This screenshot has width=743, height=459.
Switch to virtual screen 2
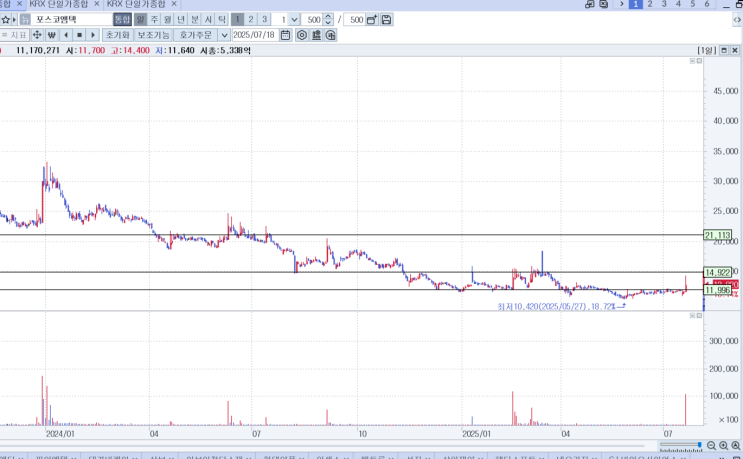coord(650,4)
